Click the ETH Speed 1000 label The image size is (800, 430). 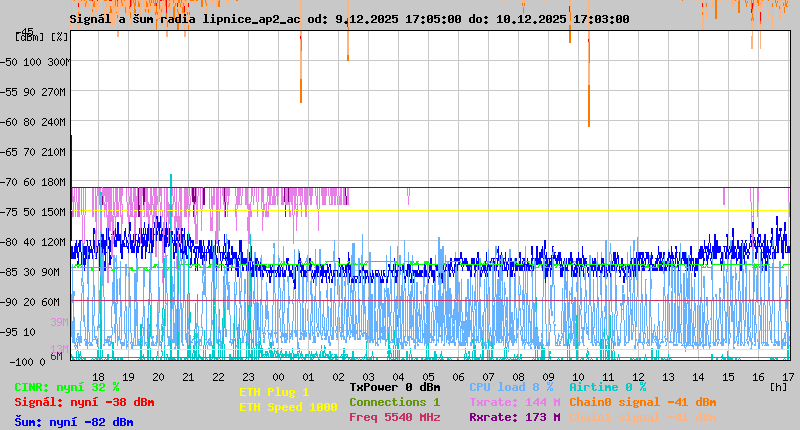[287, 407]
